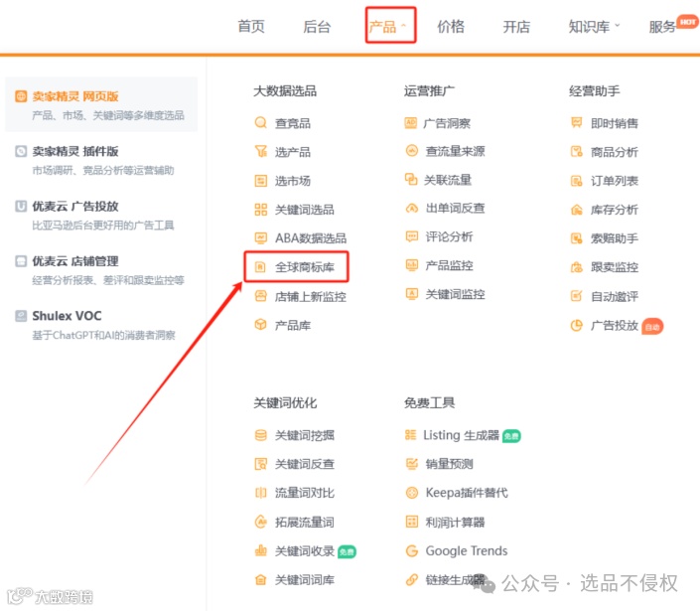Image resolution: width=700 pixels, height=611 pixels.
Task: Open the 库存分析 link
Action: [x=615, y=210]
